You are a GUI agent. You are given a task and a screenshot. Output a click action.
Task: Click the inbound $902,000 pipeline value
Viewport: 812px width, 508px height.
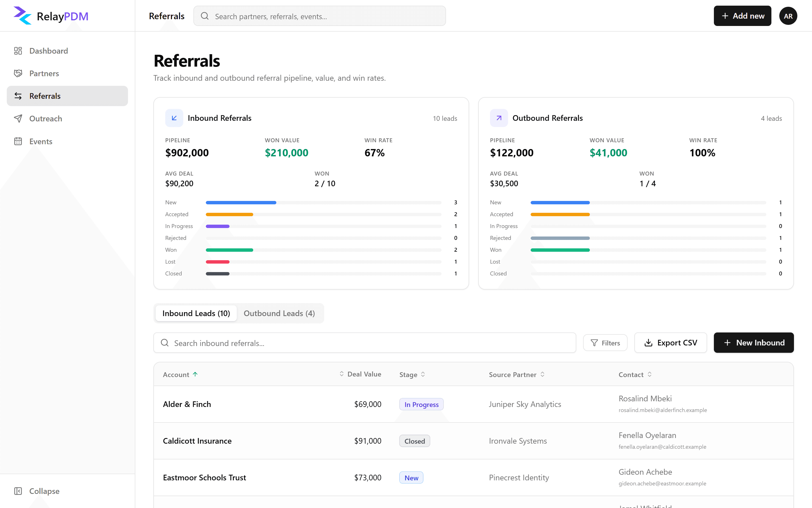187,153
